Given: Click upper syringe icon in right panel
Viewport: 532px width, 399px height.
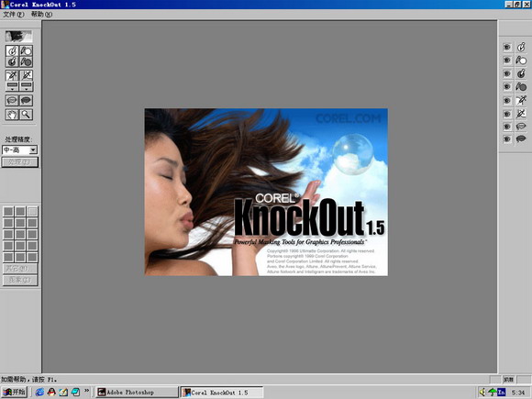Looking at the screenshot, I should coord(521,100).
